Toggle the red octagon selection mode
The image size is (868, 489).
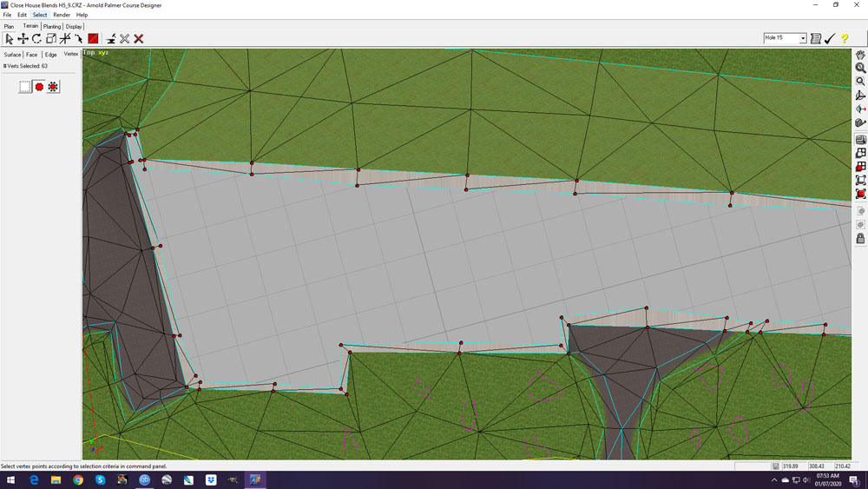click(x=39, y=87)
